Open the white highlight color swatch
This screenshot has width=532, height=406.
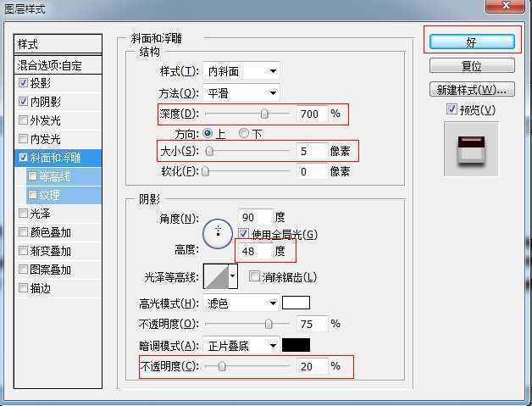pos(296,303)
